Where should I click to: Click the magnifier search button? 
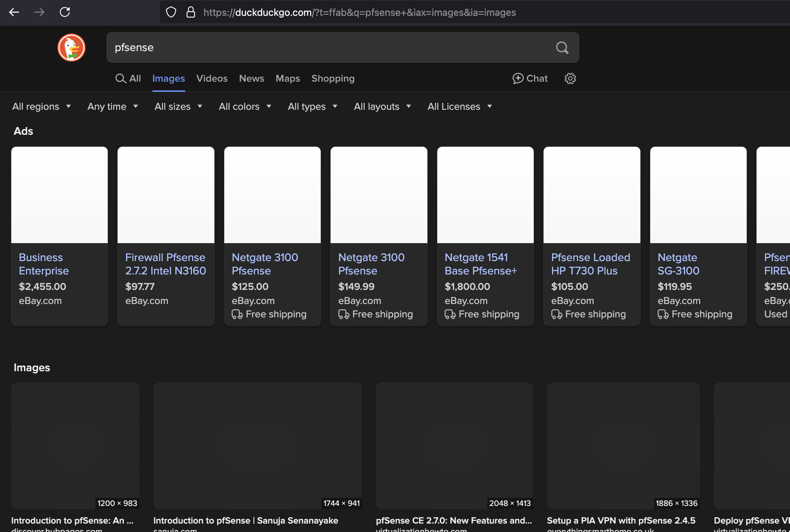562,47
